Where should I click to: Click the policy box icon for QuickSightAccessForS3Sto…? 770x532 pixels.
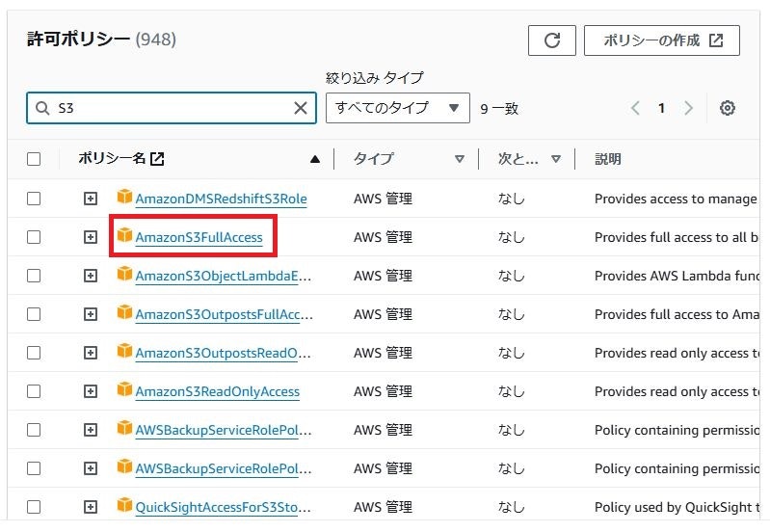click(124, 504)
